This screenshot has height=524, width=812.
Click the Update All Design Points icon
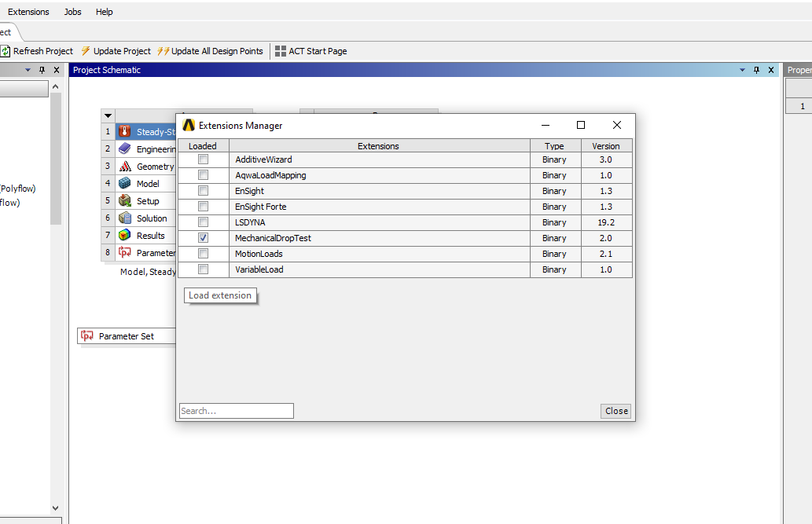point(164,51)
